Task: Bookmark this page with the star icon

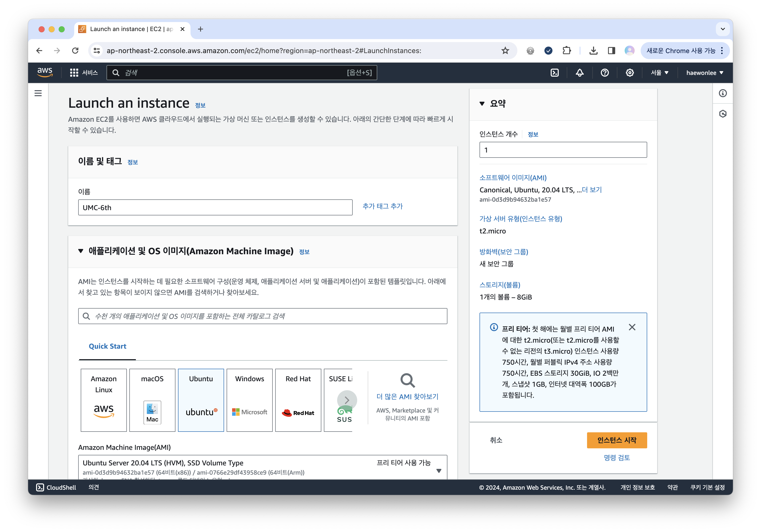Action: click(505, 50)
